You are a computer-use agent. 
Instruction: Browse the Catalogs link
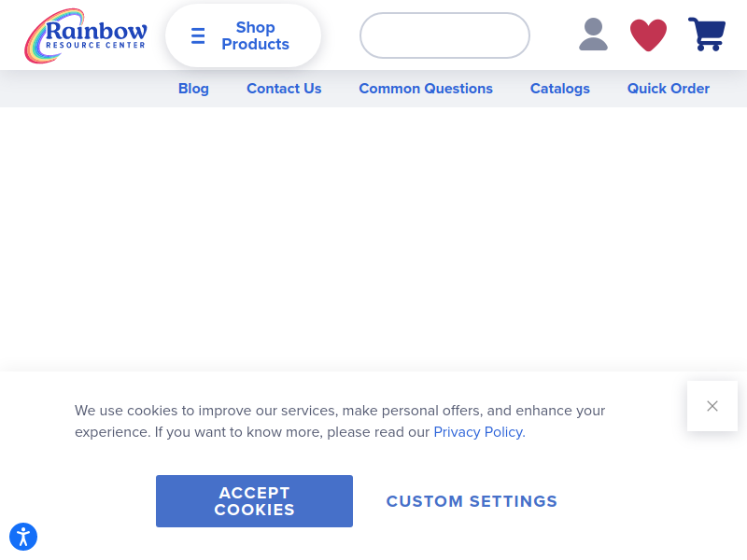point(559,89)
